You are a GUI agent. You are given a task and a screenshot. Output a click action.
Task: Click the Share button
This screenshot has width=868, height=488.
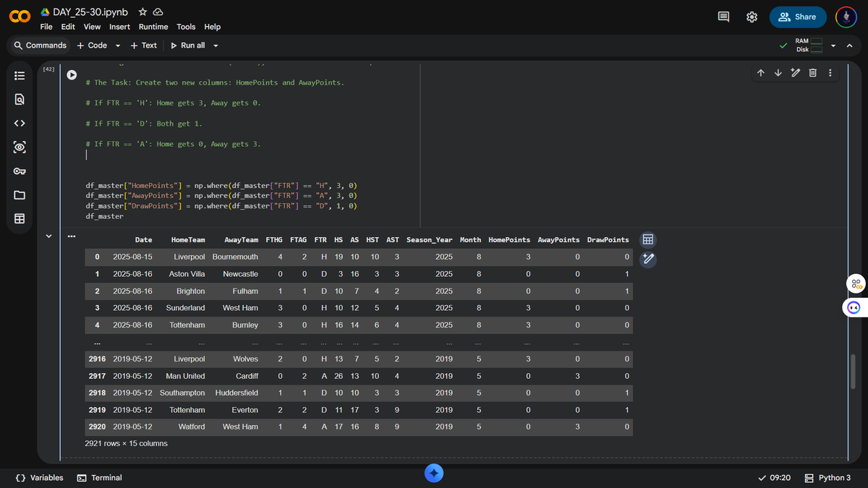[798, 17]
